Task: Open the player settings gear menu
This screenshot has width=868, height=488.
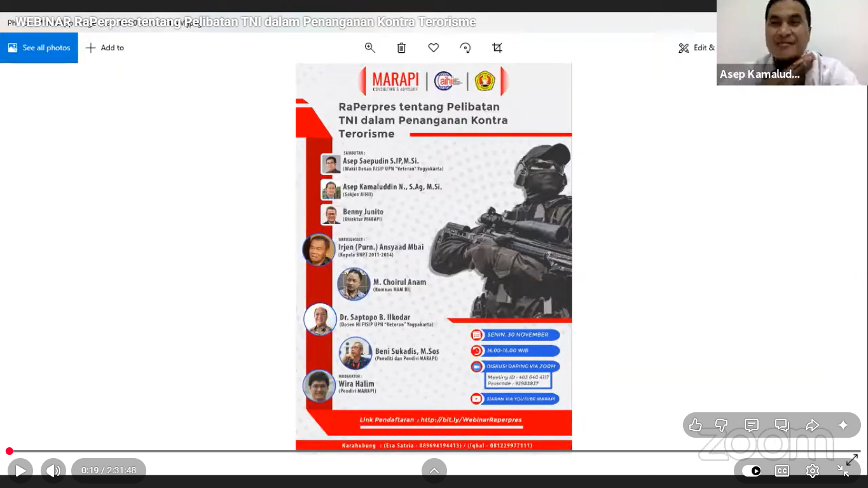Action: click(x=813, y=471)
